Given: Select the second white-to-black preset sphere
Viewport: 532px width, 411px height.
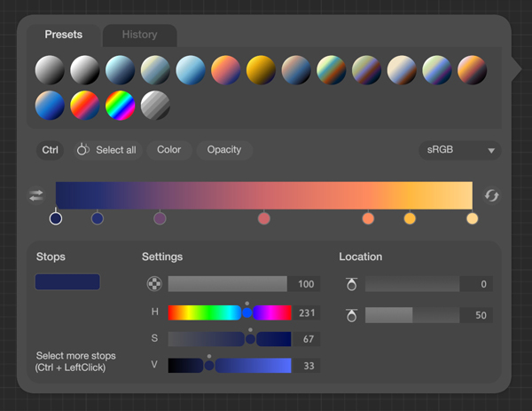Looking at the screenshot, I should point(85,70).
